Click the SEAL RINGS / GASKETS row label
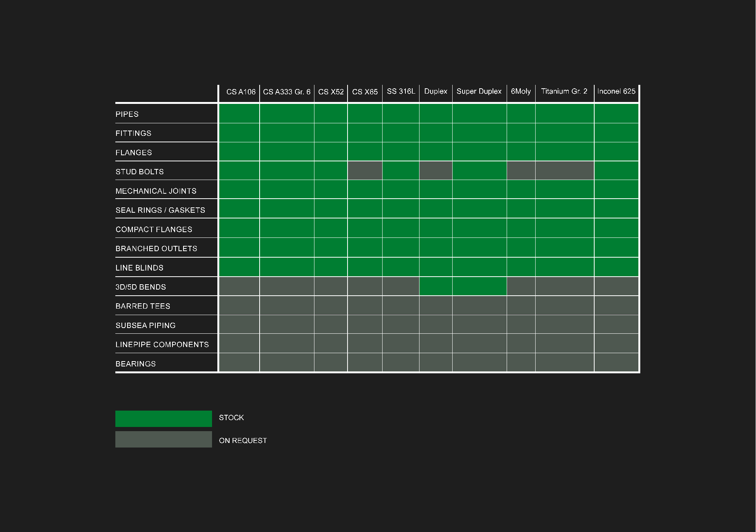Viewport: 756px width, 532px height. pos(160,210)
